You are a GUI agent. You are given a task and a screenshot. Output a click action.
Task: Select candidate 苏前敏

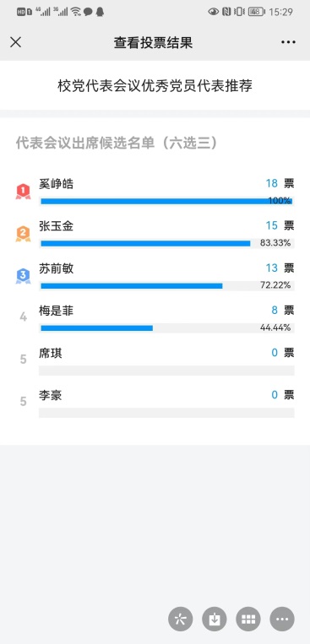tap(57, 268)
